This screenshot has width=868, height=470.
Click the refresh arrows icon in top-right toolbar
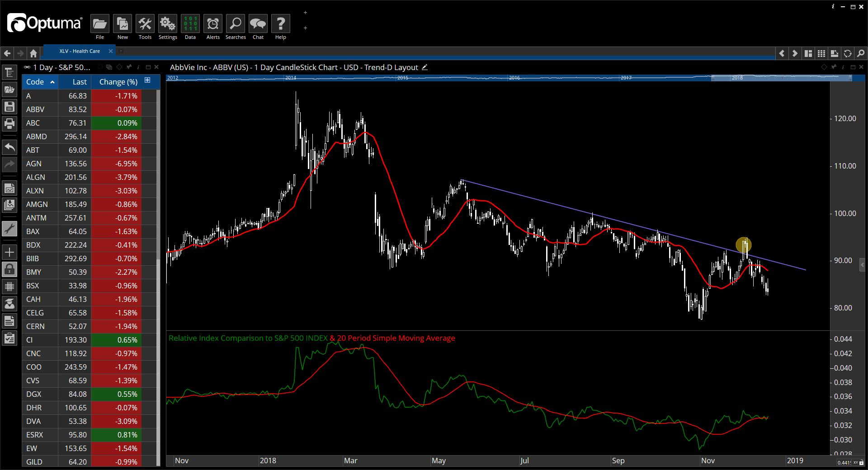click(x=848, y=53)
